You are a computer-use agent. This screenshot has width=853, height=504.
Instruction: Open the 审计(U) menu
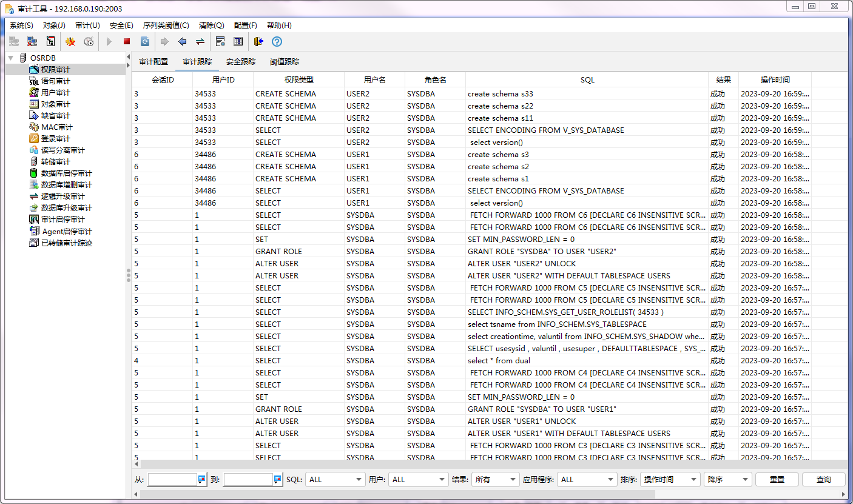click(x=87, y=25)
